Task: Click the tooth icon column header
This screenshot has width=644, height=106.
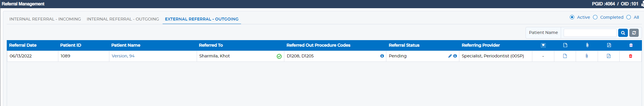Action: point(543,45)
